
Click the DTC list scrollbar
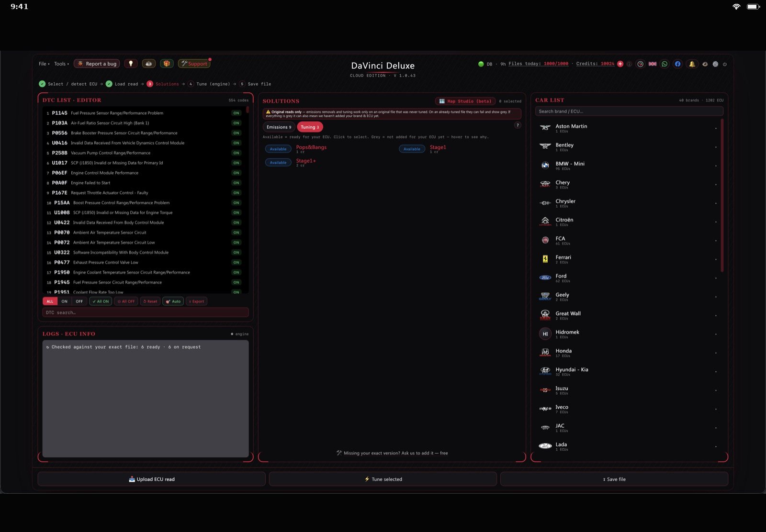click(x=248, y=110)
